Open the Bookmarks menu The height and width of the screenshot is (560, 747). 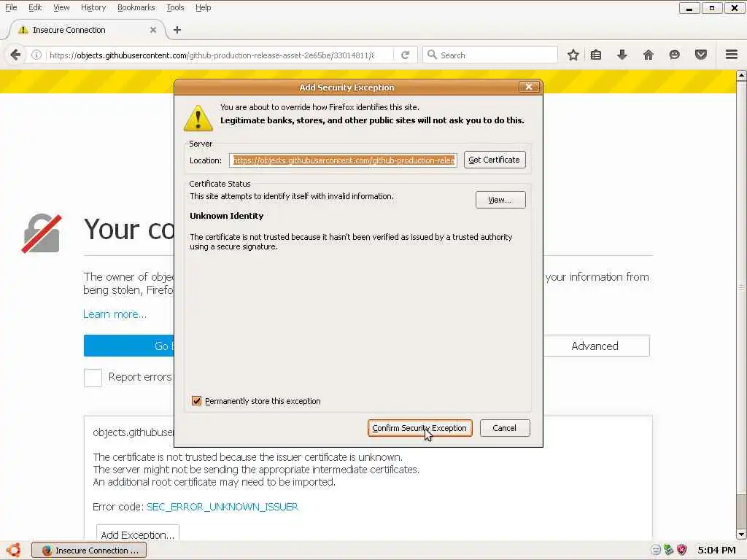click(136, 7)
